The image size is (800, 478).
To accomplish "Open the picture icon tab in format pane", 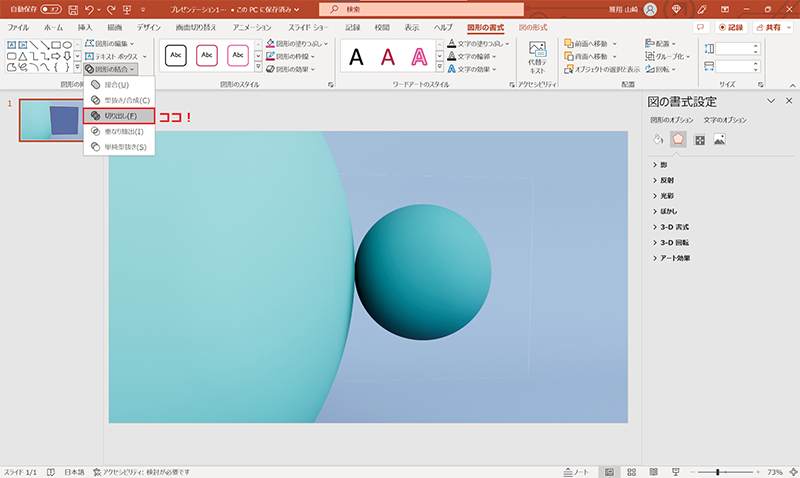I will (719, 139).
